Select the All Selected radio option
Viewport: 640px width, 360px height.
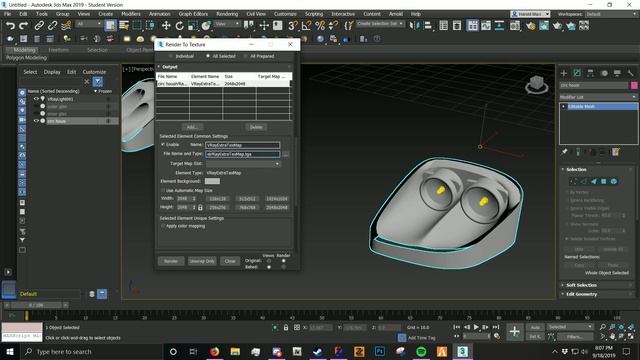tap(221, 56)
